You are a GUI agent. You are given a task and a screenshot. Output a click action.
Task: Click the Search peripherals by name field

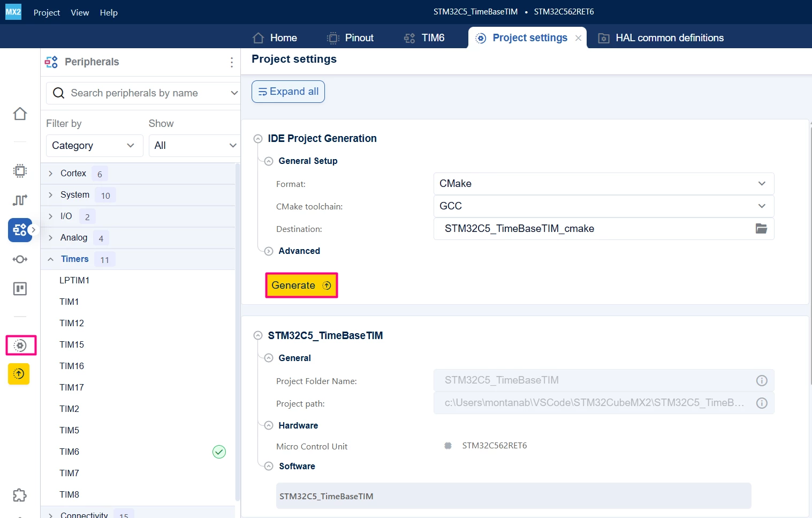pos(143,93)
